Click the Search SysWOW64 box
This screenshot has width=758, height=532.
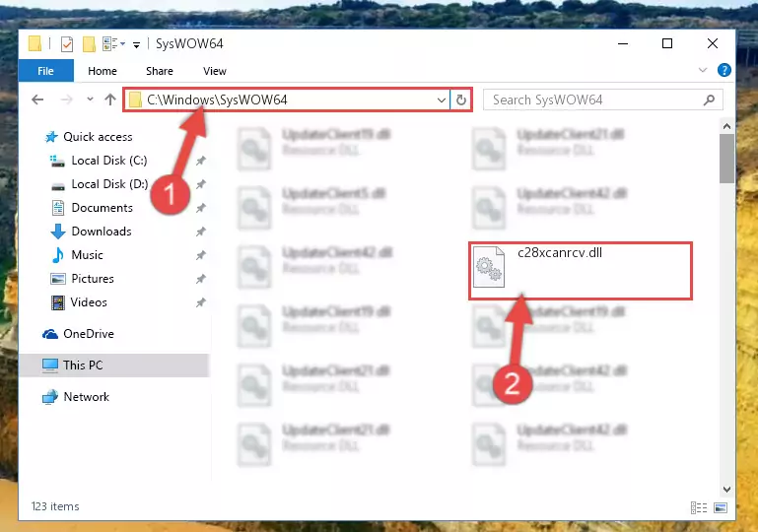(x=603, y=100)
